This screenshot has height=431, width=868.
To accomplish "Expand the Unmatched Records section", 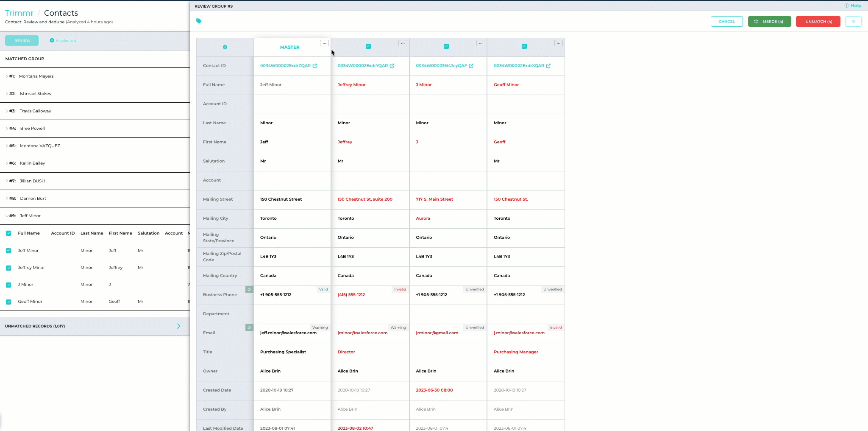I will tap(178, 326).
